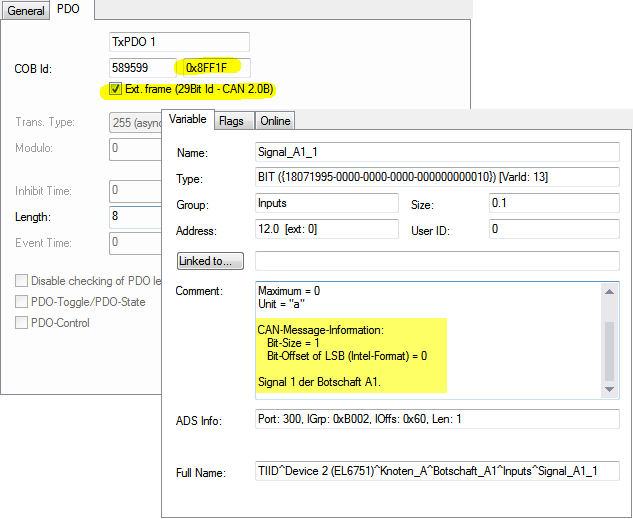Screen dimensions: 633x519
Task: Click the Linked to... button
Action: tap(210, 261)
